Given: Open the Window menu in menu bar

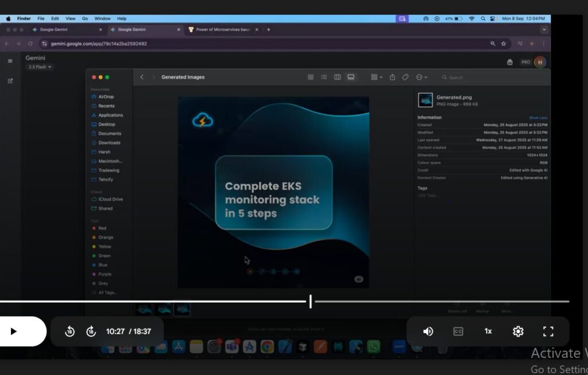Looking at the screenshot, I should coord(102,18).
